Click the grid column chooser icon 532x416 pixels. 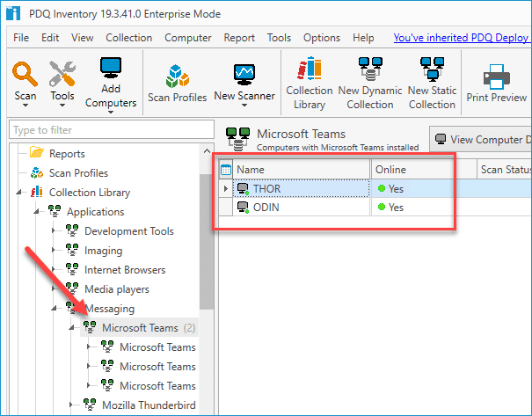226,170
